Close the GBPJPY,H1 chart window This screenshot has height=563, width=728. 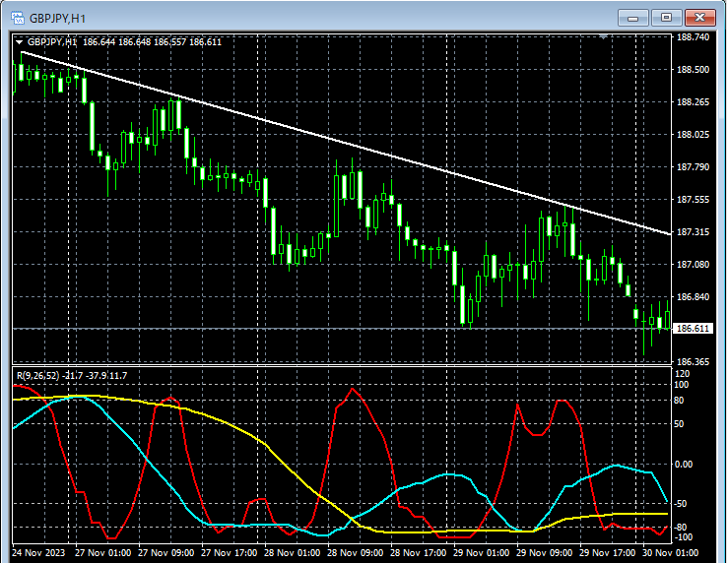[x=700, y=18]
